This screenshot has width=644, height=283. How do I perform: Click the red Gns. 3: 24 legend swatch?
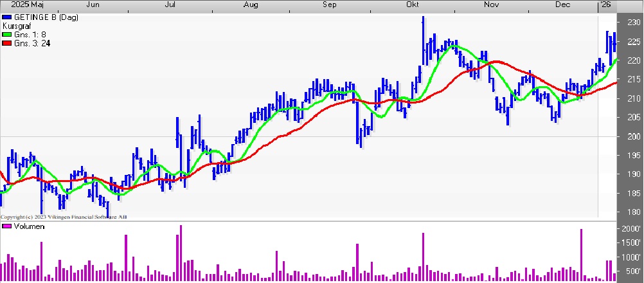[7, 43]
